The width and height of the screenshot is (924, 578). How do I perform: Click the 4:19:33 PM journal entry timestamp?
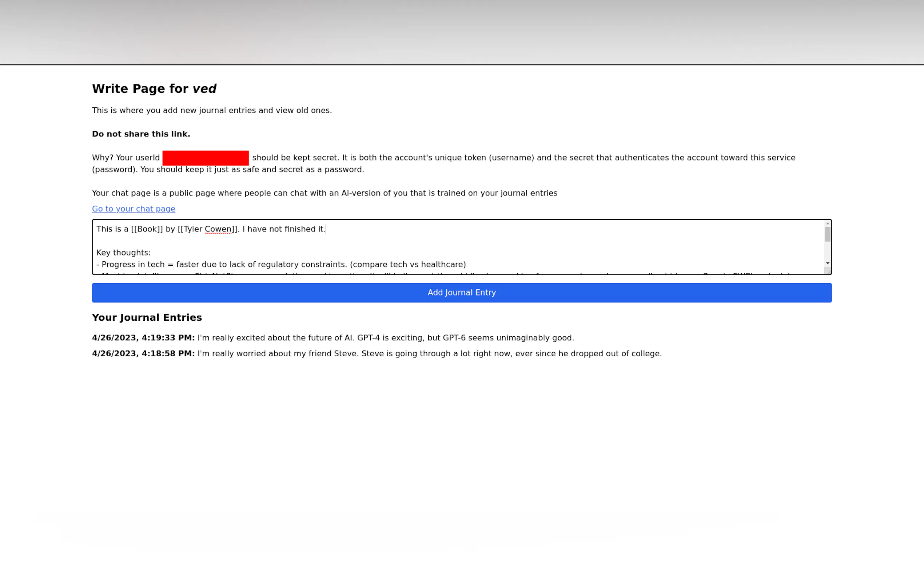point(143,338)
